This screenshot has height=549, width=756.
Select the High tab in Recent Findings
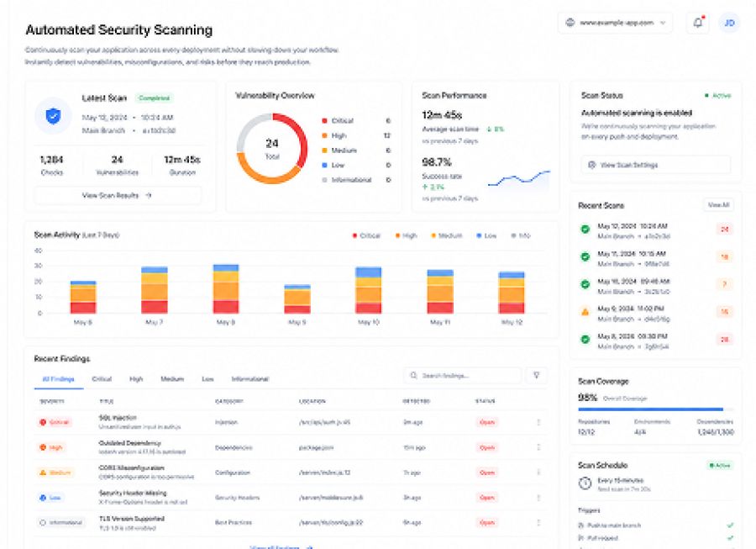(x=136, y=379)
